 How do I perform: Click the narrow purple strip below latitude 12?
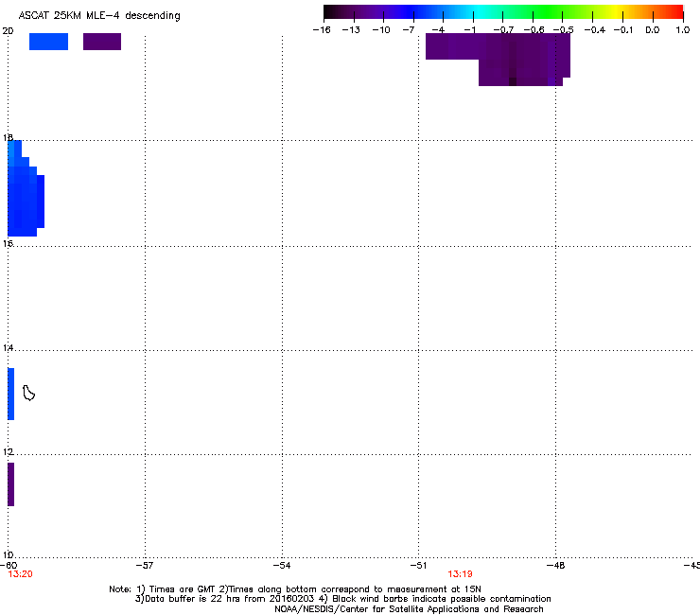(10, 484)
